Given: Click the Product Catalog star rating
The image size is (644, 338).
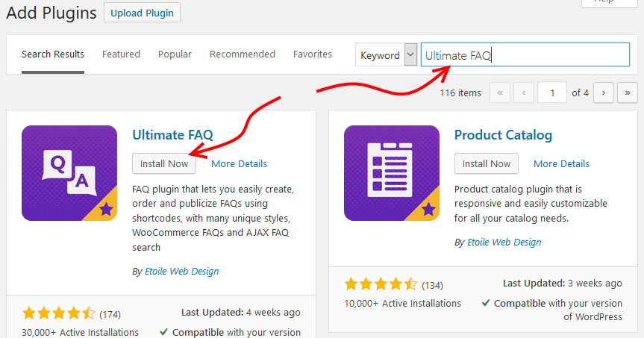Looking at the screenshot, I should pyautogui.click(x=381, y=284).
